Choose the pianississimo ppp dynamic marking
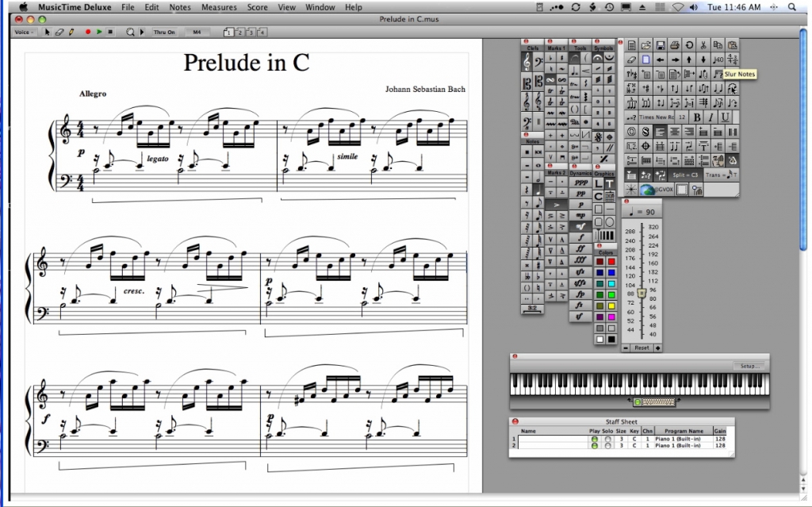 [580, 182]
